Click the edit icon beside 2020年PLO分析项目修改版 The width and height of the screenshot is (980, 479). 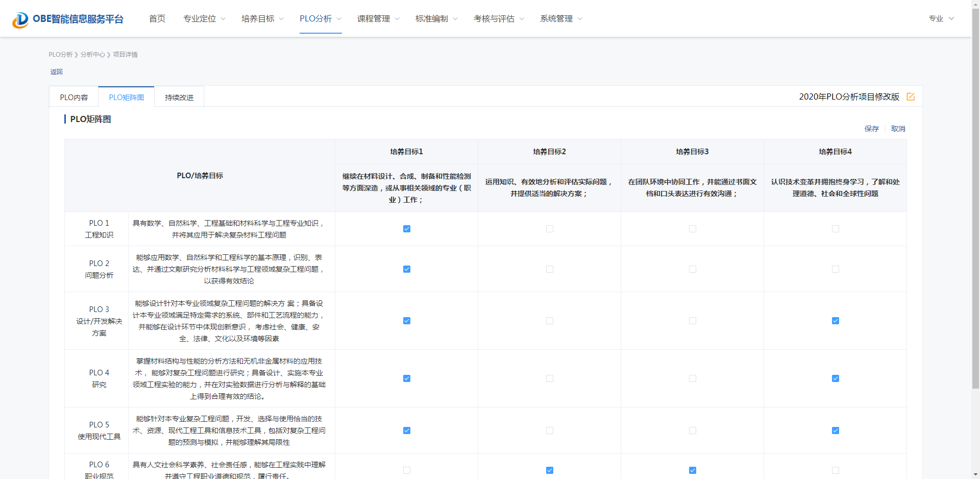(x=910, y=97)
